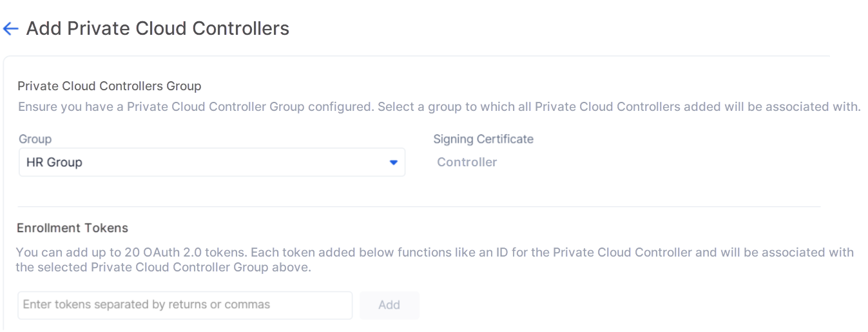Select the HR Group text in combo box
Image resolution: width=868 pixels, height=332 pixels.
tap(54, 162)
